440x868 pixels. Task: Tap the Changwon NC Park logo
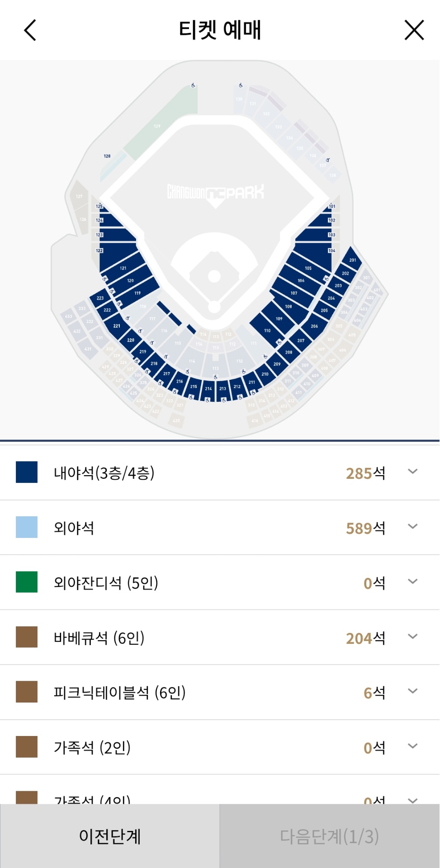[215, 193]
